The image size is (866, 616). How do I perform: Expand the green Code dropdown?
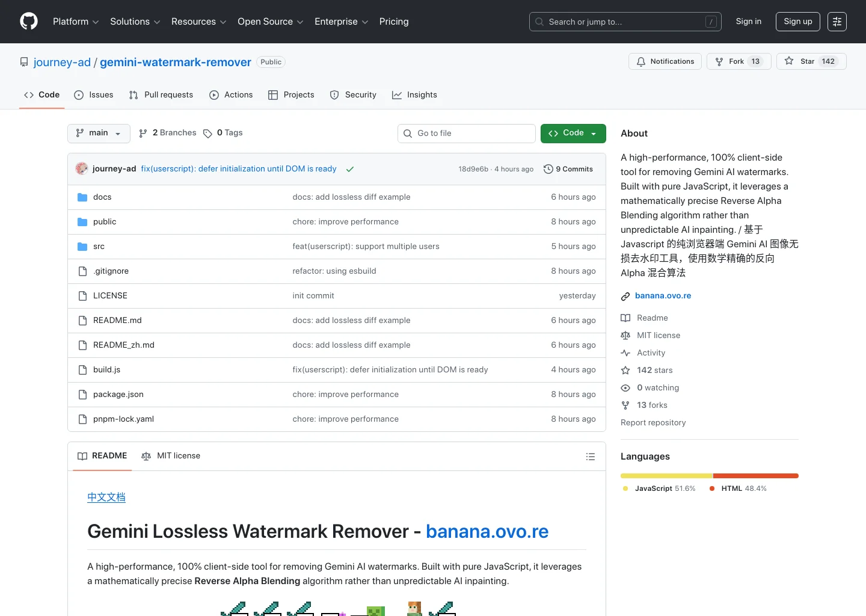pyautogui.click(x=573, y=134)
